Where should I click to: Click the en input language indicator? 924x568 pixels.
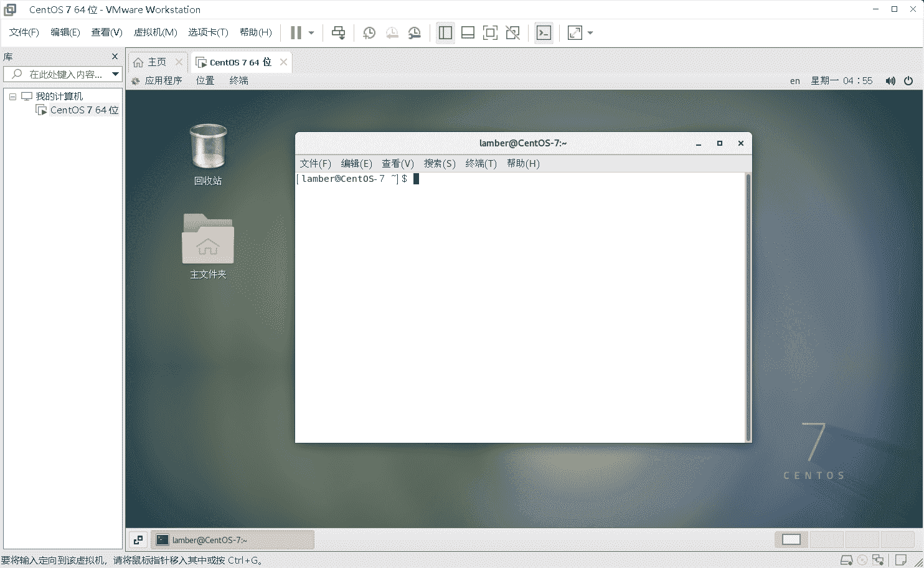pyautogui.click(x=795, y=81)
